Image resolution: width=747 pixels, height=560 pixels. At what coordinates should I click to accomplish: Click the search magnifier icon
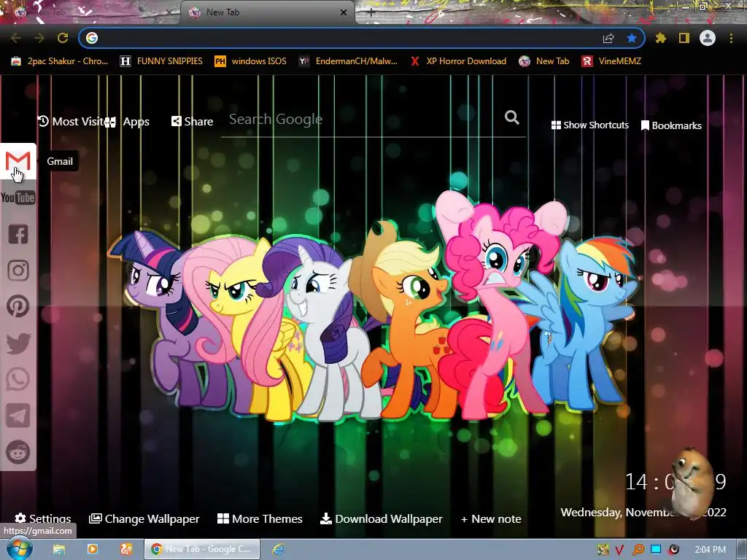click(511, 117)
